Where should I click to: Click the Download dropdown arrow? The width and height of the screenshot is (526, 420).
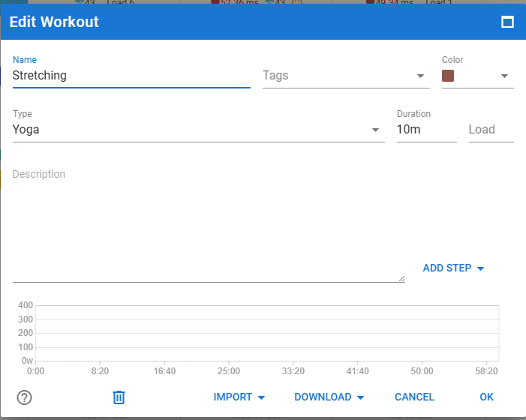360,397
